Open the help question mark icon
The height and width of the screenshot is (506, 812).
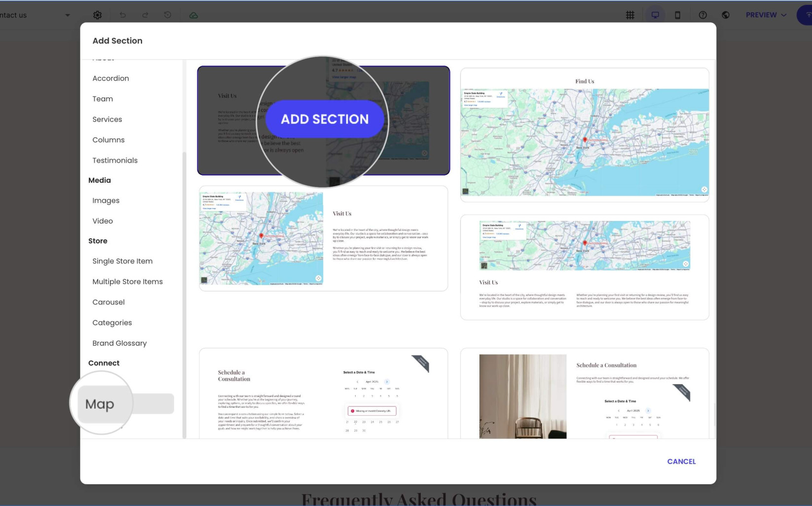coord(703,15)
